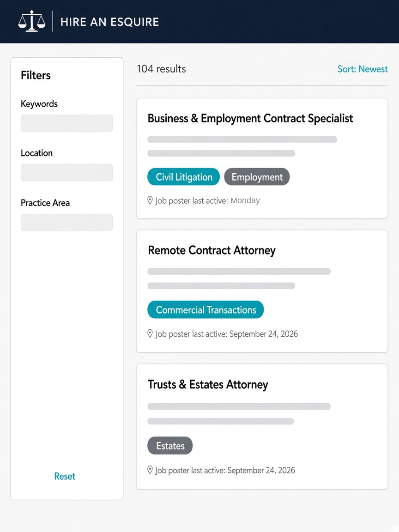Select the Estates tag

[170, 446]
